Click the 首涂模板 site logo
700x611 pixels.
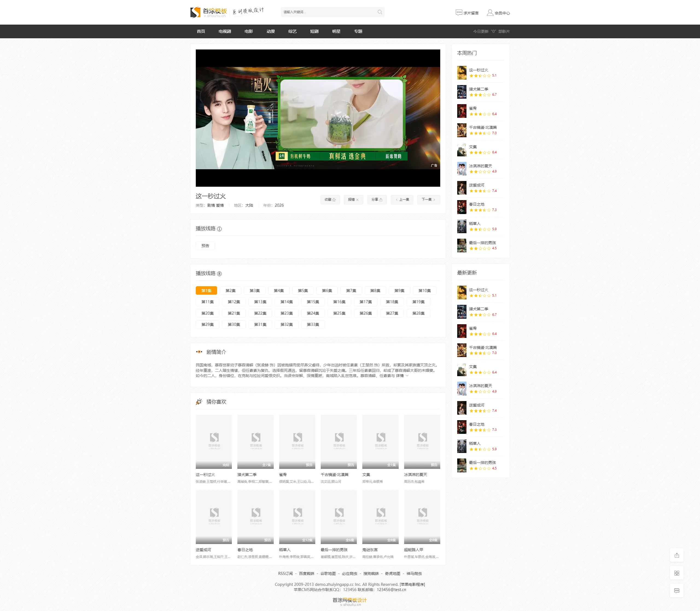(x=209, y=12)
